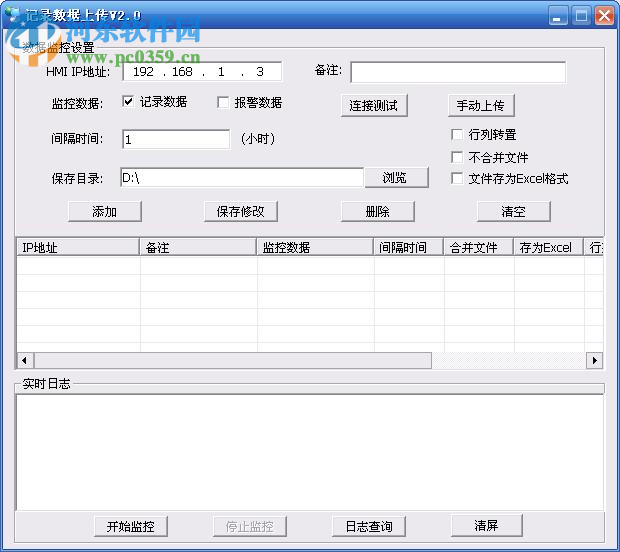
Task: Click the table's right scroll arrow
Action: coord(594,360)
